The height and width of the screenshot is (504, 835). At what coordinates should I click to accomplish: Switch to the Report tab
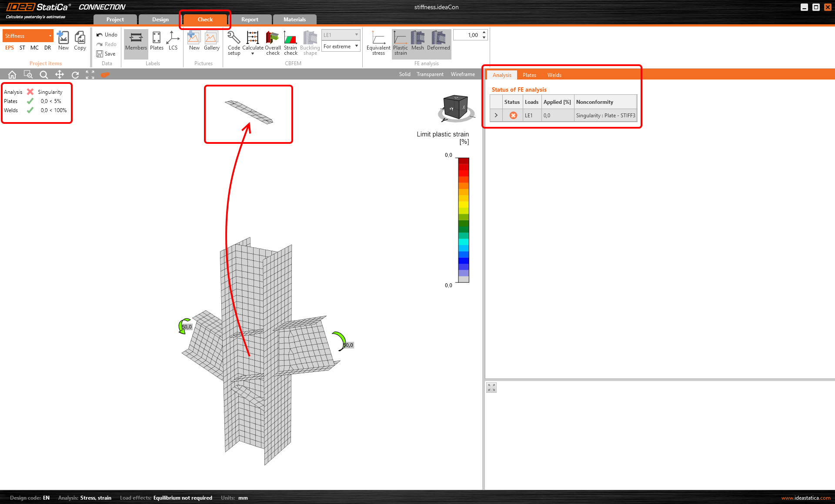click(x=250, y=20)
